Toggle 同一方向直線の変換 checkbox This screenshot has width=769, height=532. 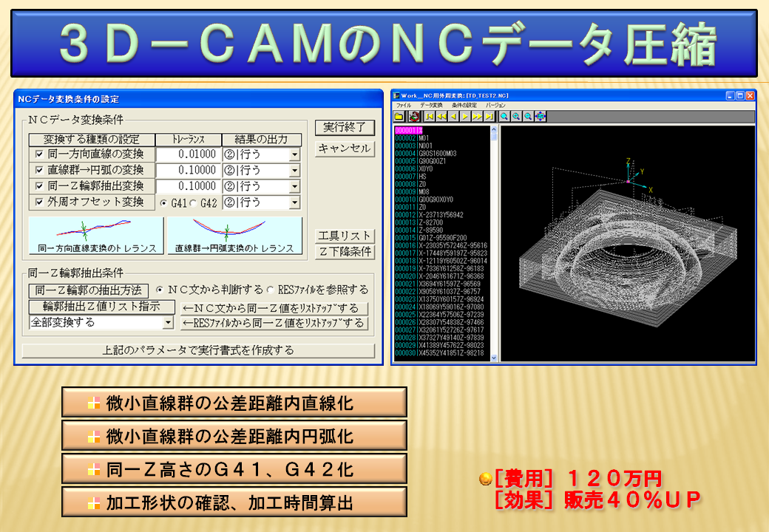pos(39,154)
